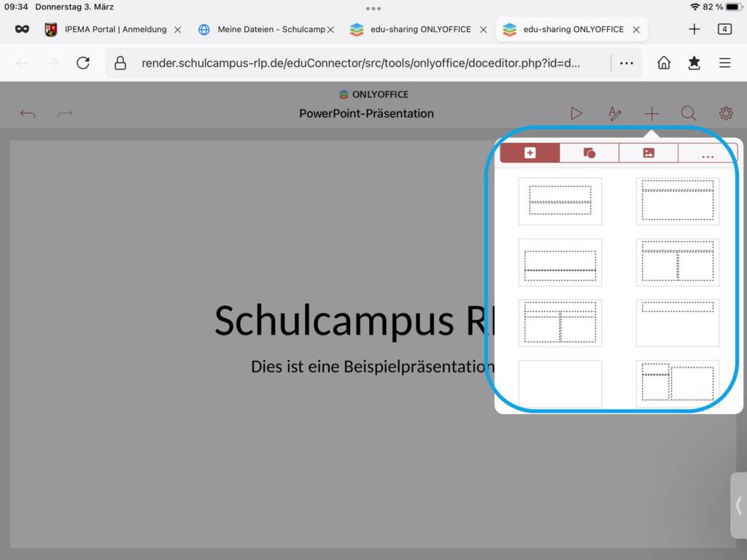Choose the blank slide layout thumbnail
Screen dimensions: 747x560
pyautogui.click(x=560, y=384)
